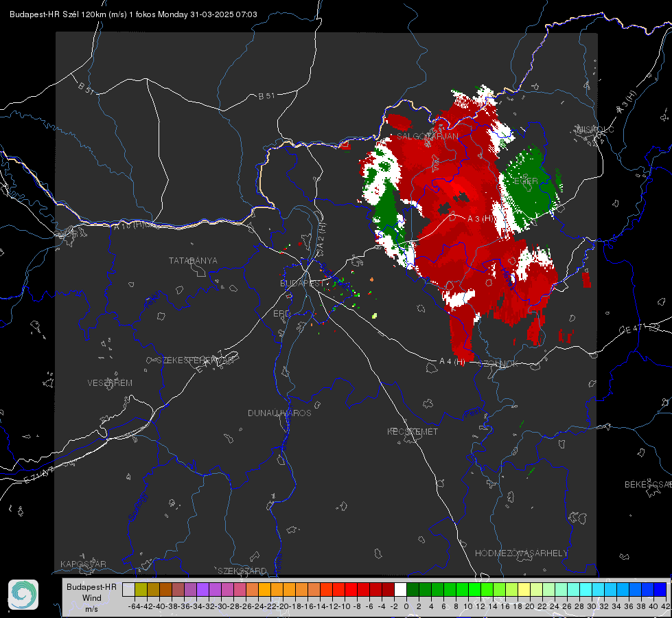Choose the violet swatch between -34 and -32
672x618 pixels.
click(202, 589)
